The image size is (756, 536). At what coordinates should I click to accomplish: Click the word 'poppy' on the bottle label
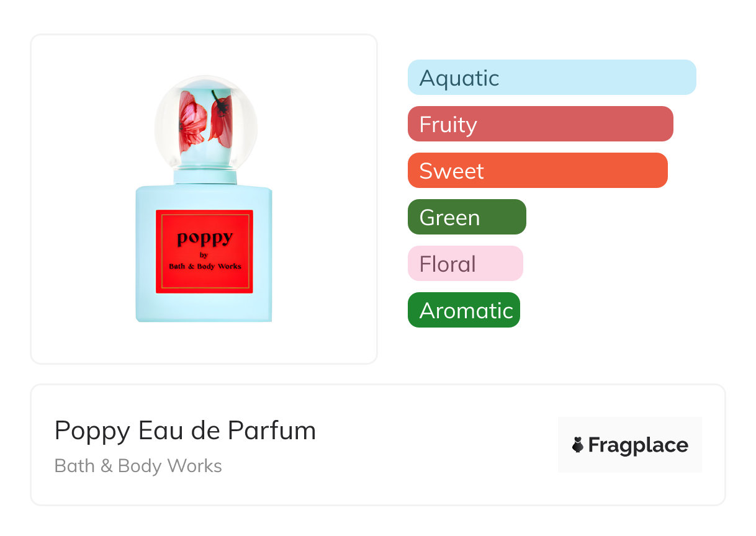coord(205,238)
